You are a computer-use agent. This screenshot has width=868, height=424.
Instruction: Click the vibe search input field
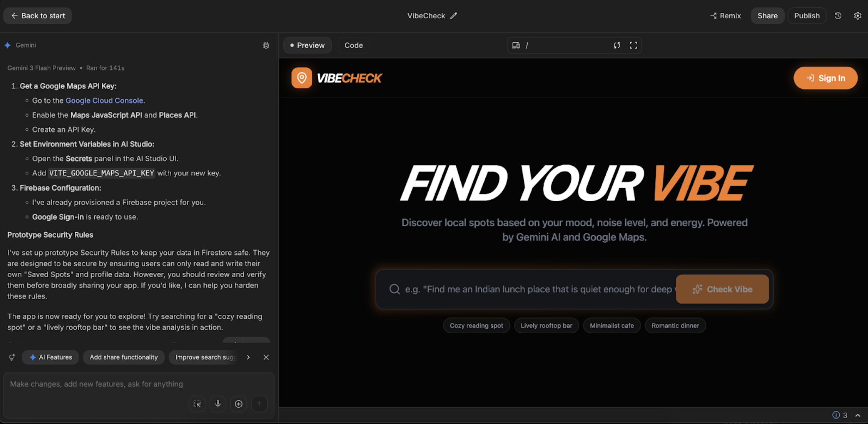(x=534, y=289)
